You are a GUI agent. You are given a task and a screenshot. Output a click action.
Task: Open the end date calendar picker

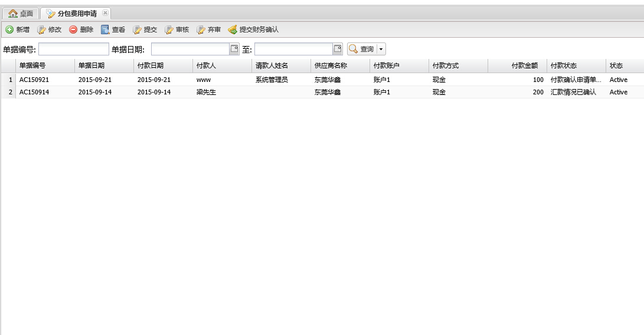338,49
